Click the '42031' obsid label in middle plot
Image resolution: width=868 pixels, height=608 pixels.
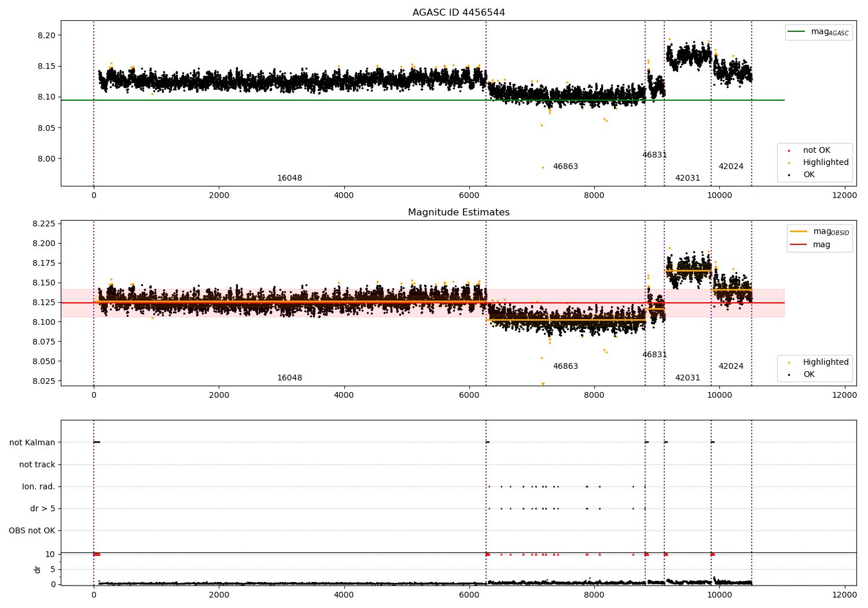point(687,378)
